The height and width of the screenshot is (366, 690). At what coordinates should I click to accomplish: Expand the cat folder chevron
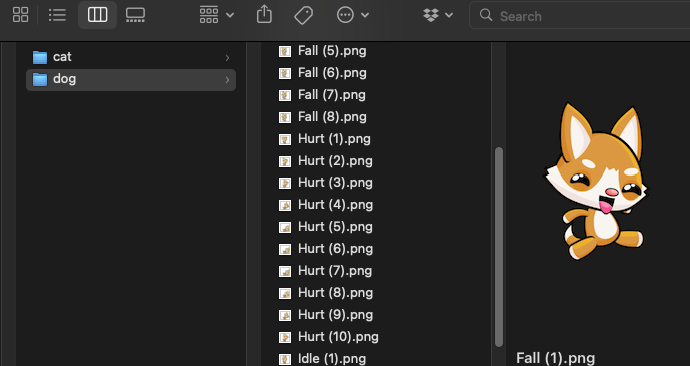(228, 58)
